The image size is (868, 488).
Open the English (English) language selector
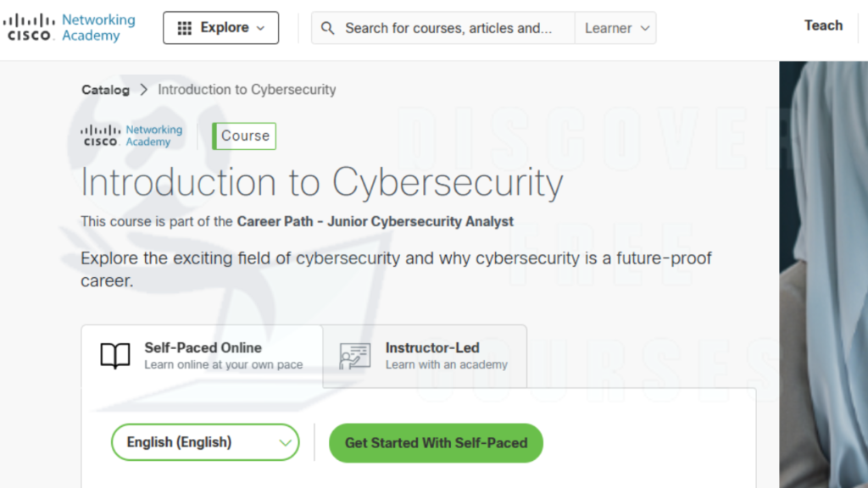(x=205, y=442)
